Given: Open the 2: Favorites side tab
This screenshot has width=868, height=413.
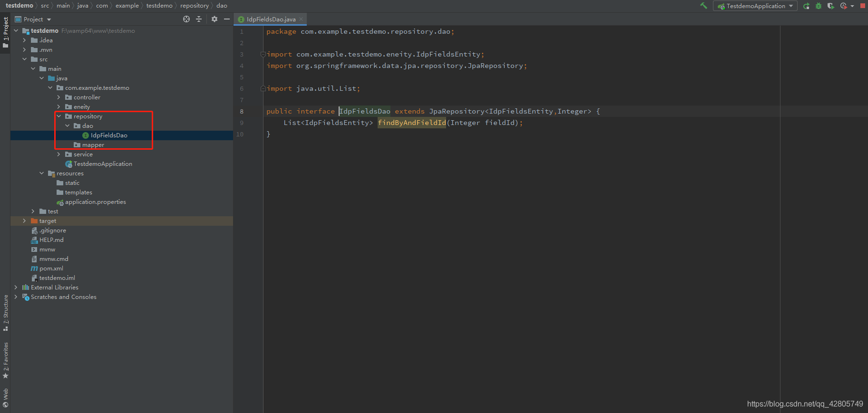Looking at the screenshot, I should tap(5, 360).
